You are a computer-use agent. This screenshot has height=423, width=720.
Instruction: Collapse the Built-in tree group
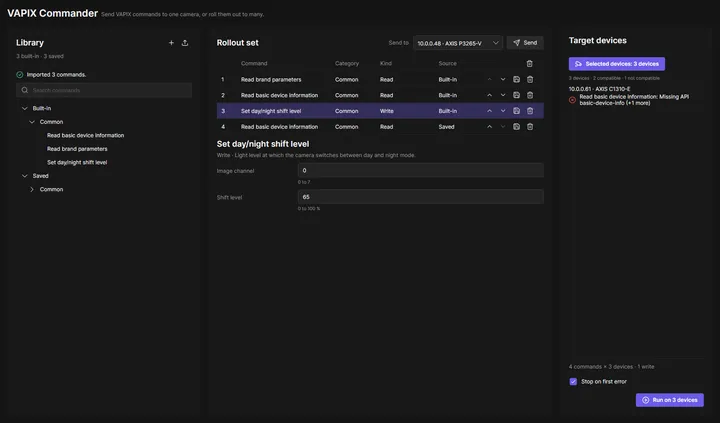click(x=25, y=108)
